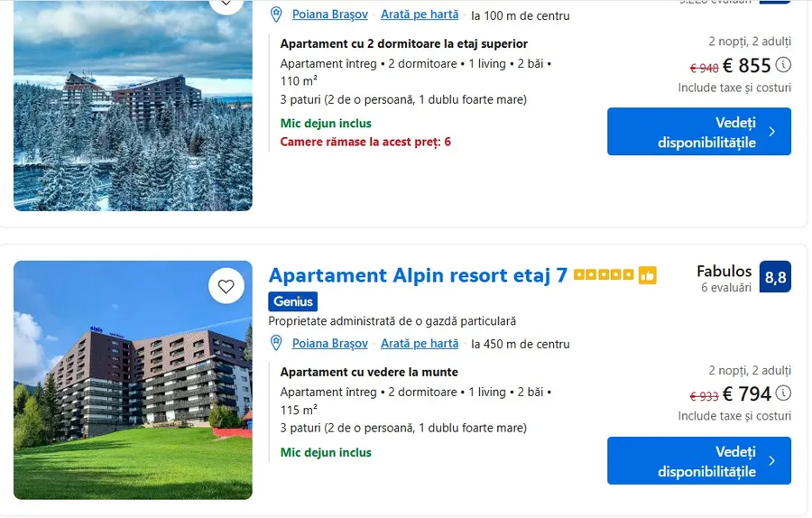This screenshot has height=518, width=812.
Task: Click Arată pe hartă in the Alpin resort listing
Action: (420, 344)
